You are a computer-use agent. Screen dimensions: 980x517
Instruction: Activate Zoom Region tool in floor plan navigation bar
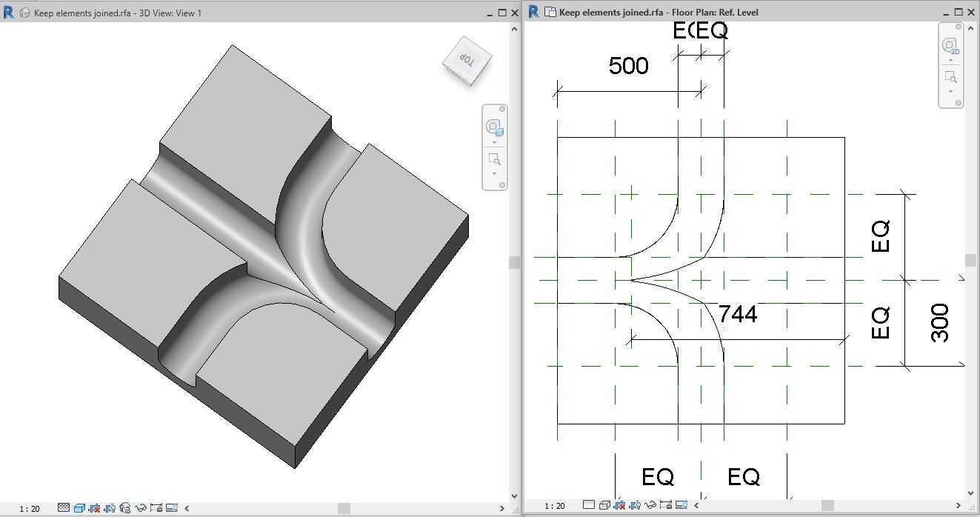(950, 77)
